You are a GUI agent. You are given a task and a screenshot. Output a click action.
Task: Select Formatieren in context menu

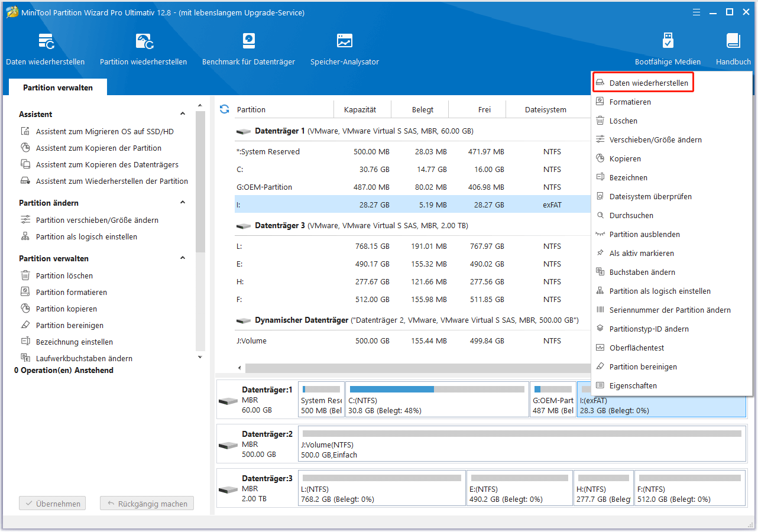[672, 102]
